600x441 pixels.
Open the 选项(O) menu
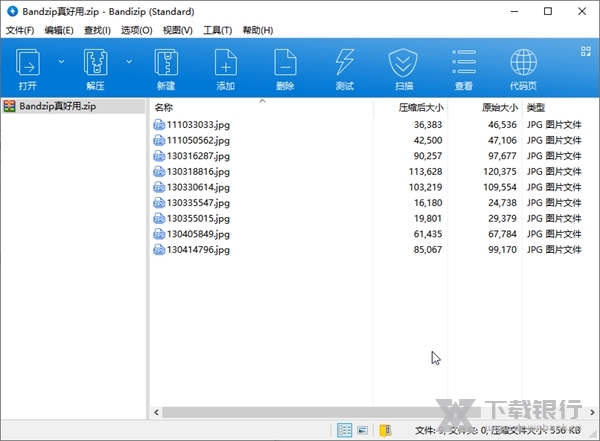pyautogui.click(x=136, y=31)
